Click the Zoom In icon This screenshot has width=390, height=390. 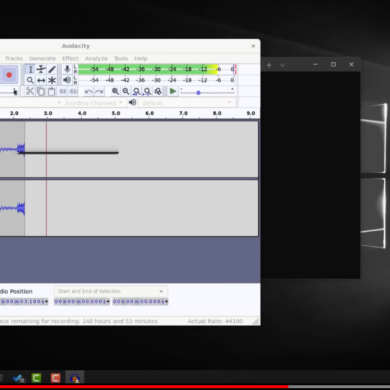pyautogui.click(x=115, y=91)
